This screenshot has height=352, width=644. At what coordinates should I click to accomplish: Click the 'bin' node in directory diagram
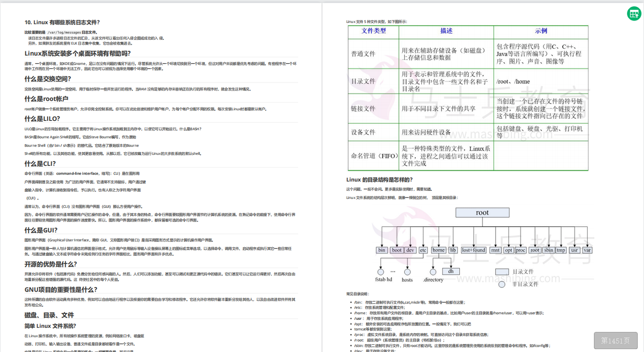[x=381, y=250]
